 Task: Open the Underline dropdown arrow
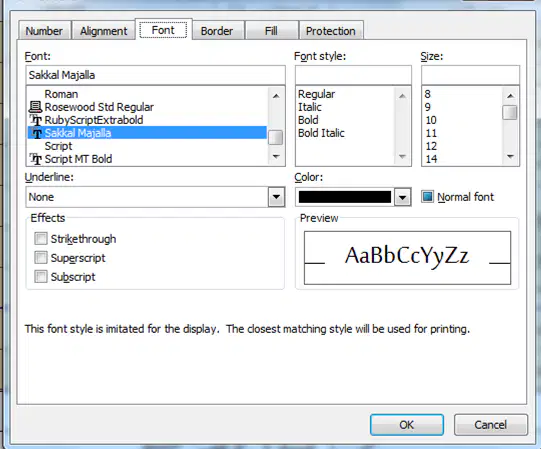tap(276, 197)
